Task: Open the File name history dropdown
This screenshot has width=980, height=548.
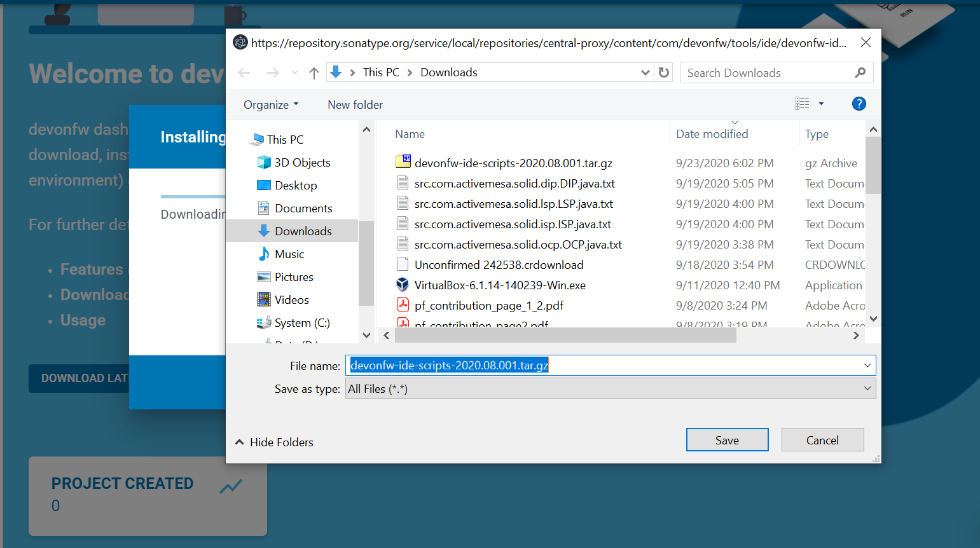Action: pos(867,366)
